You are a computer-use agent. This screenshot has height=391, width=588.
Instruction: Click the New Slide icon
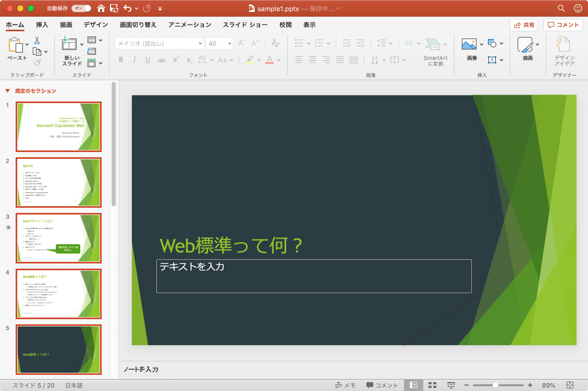point(69,43)
